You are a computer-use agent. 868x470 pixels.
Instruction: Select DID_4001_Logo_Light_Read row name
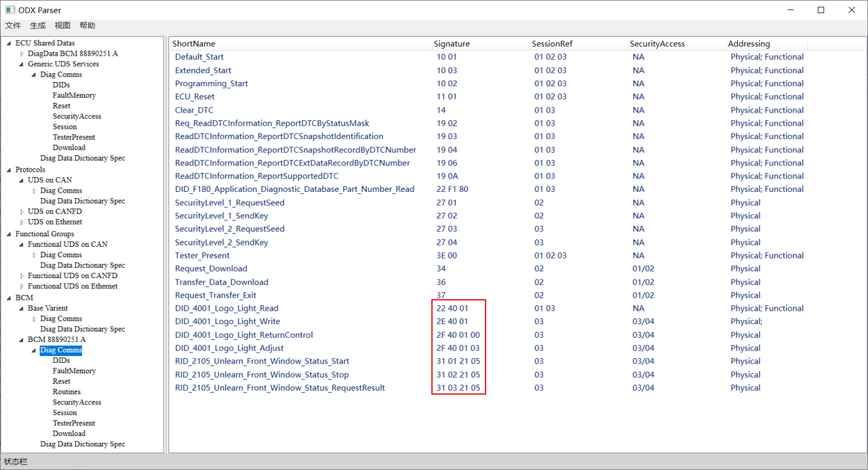(x=226, y=309)
